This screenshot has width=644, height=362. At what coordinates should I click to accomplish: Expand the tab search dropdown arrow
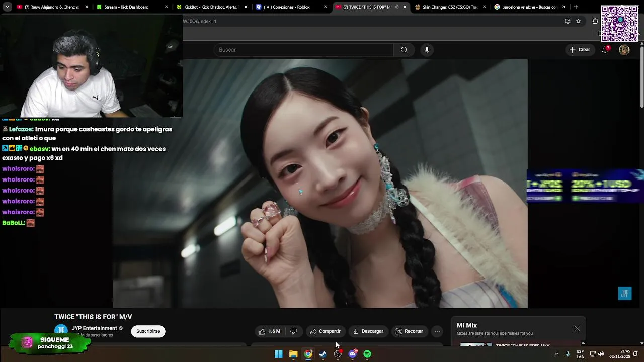pos(7,7)
